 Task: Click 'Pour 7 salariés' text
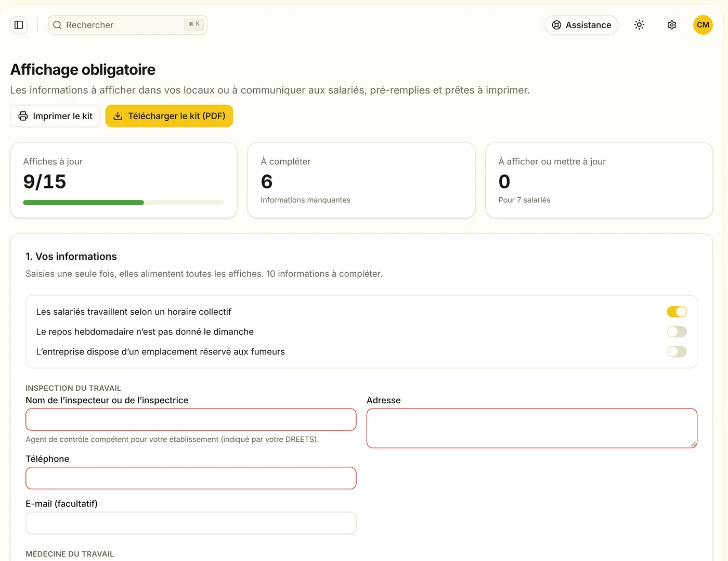click(524, 200)
